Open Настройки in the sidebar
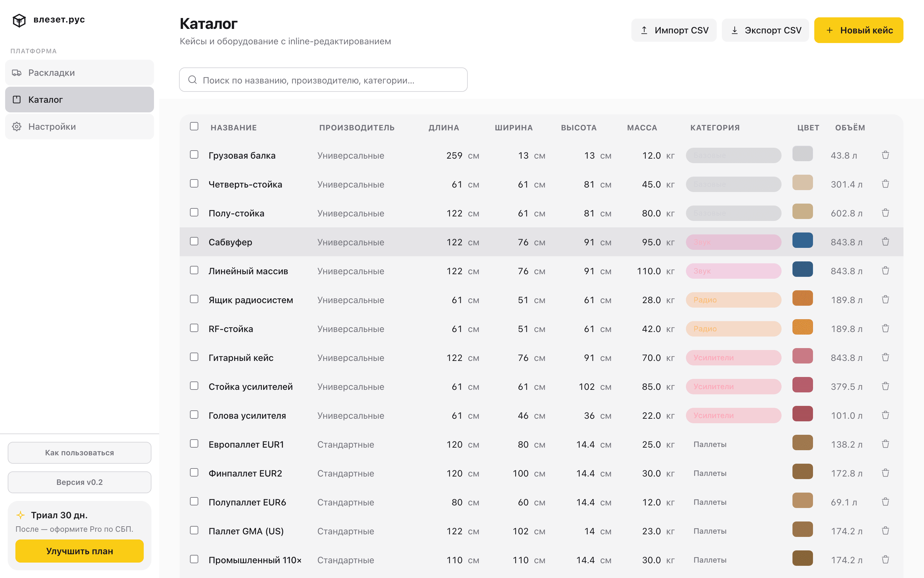The image size is (924, 578). pyautogui.click(x=80, y=127)
